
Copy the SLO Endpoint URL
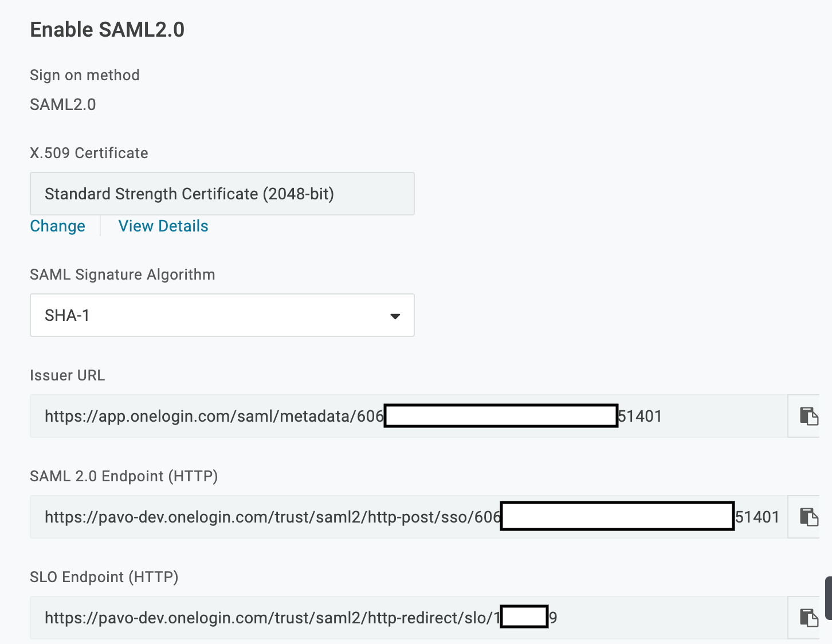point(809,618)
